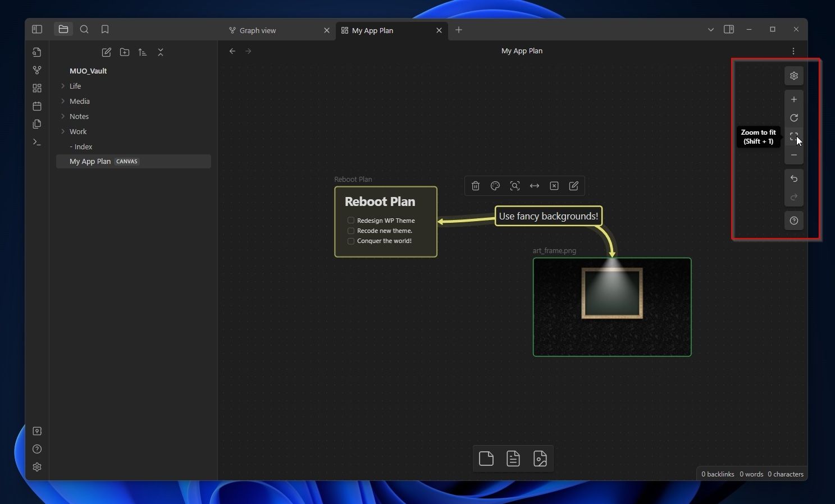Open canvas settings gear in right toolbar

click(793, 76)
